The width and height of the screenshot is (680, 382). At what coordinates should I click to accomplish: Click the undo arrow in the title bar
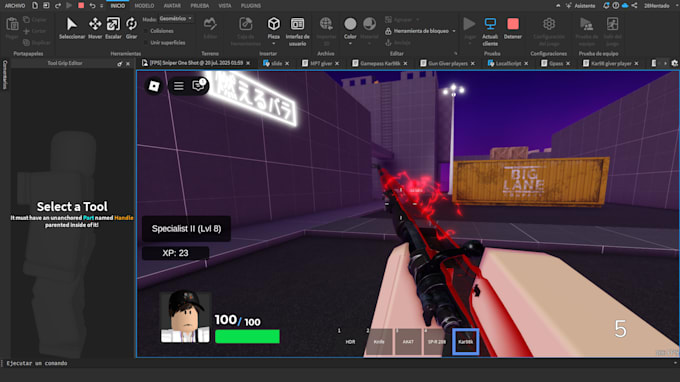(x=92, y=6)
